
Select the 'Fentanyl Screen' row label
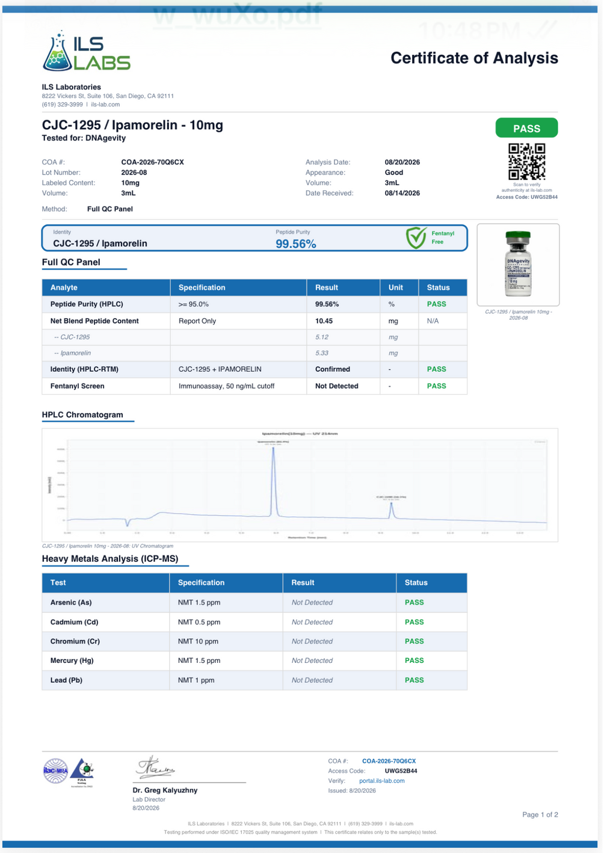pos(78,386)
